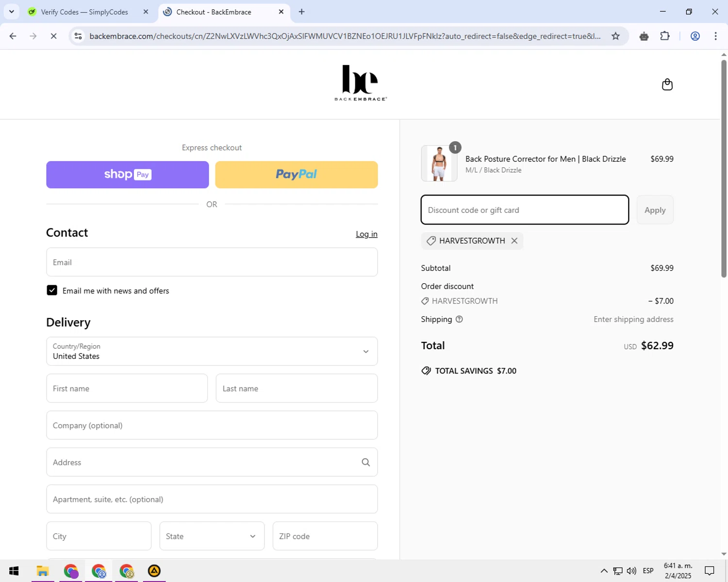Open File Explorer from the taskbar
Viewport: 728px width, 582px height.
[x=43, y=571]
